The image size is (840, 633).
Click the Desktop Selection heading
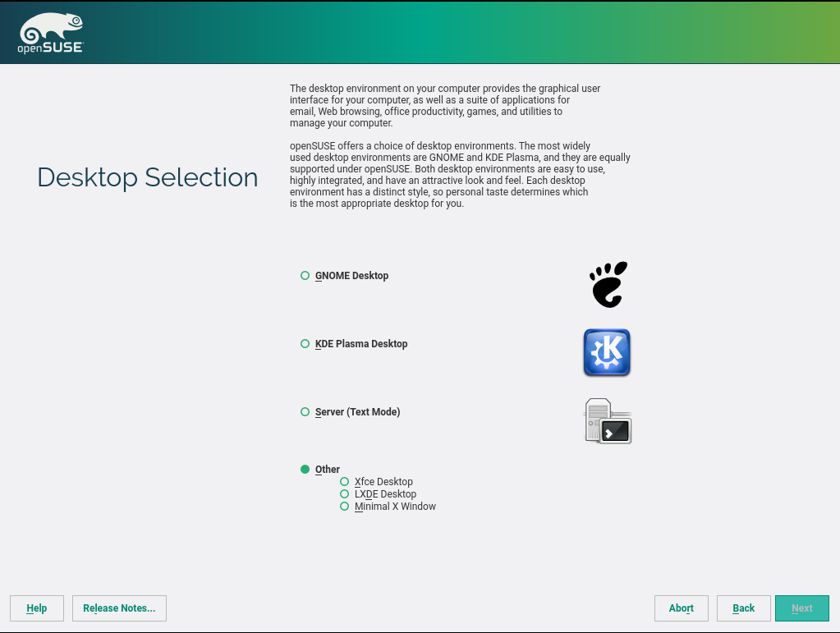(x=148, y=177)
